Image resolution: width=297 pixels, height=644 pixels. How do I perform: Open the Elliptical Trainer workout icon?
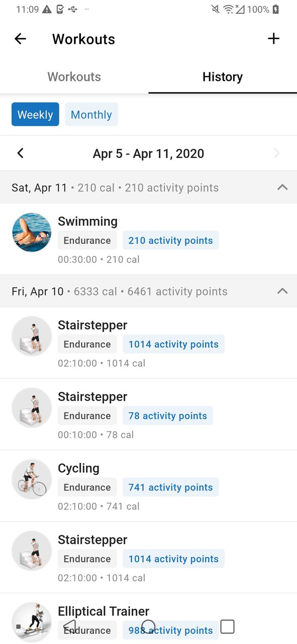[x=32, y=622]
